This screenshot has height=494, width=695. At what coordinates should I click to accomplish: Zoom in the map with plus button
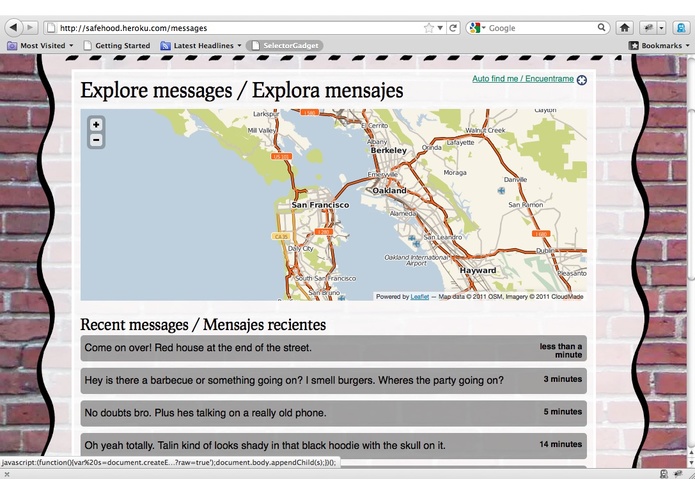[96, 124]
